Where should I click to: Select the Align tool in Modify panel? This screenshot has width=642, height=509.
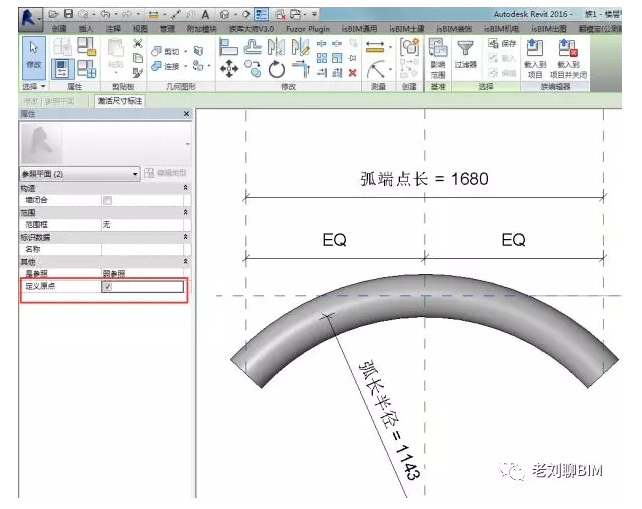point(228,46)
